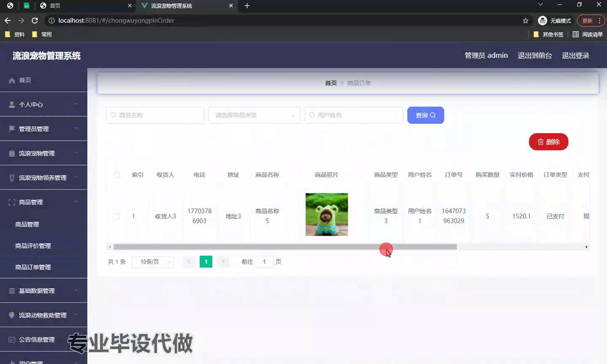Click the flag icon beside 管理员管理

12,129
